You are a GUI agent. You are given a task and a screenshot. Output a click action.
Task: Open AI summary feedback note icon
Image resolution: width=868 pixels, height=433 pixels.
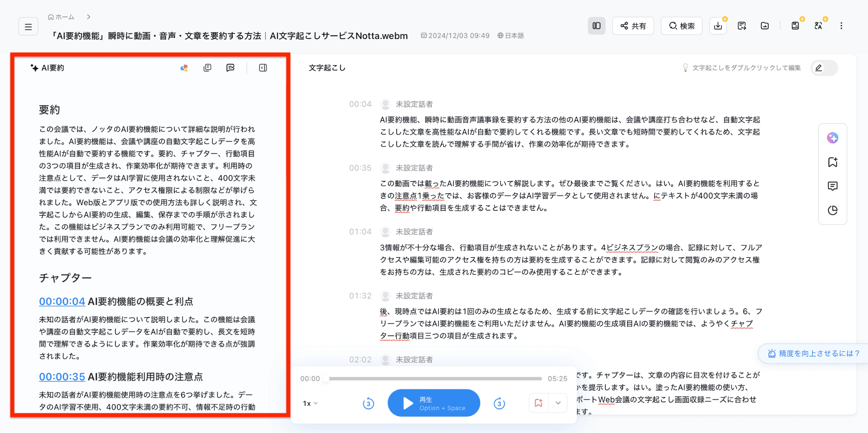tap(231, 68)
